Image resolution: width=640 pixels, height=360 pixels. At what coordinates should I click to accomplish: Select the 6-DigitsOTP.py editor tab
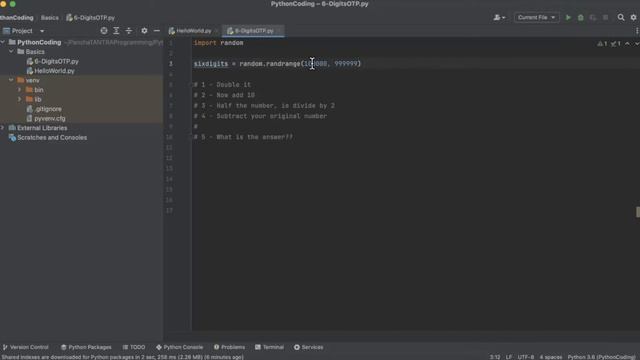253,31
